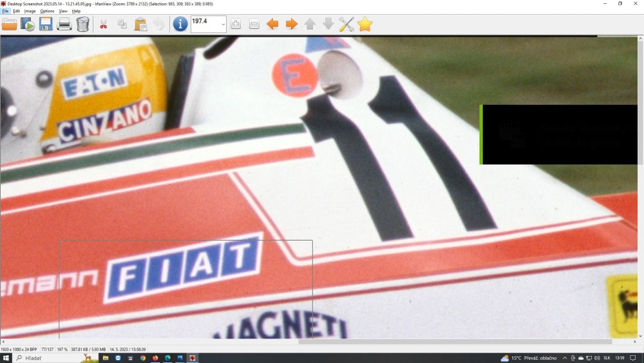Click the vertical scrollbar thumb
Screen dimensions: 644x363
point(640,103)
